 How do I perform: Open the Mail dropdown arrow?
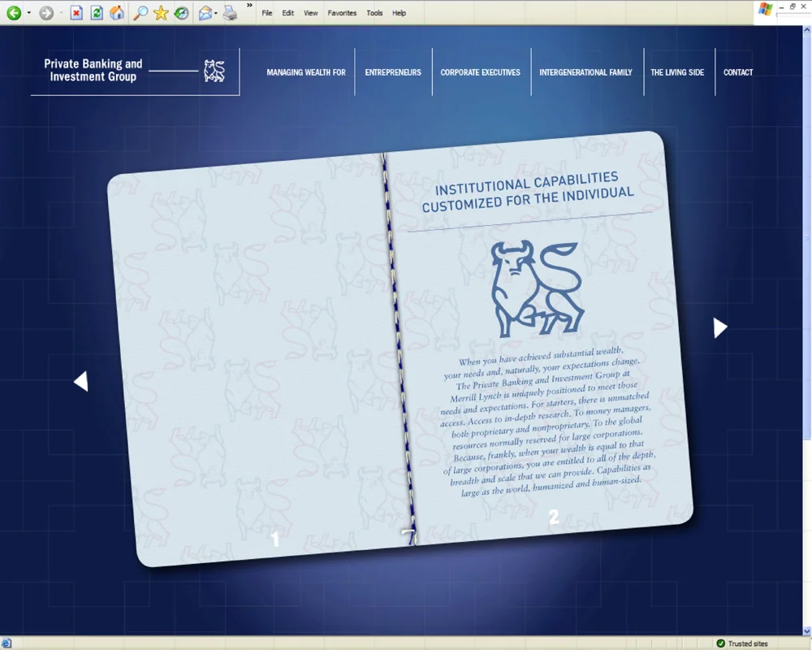[216, 14]
